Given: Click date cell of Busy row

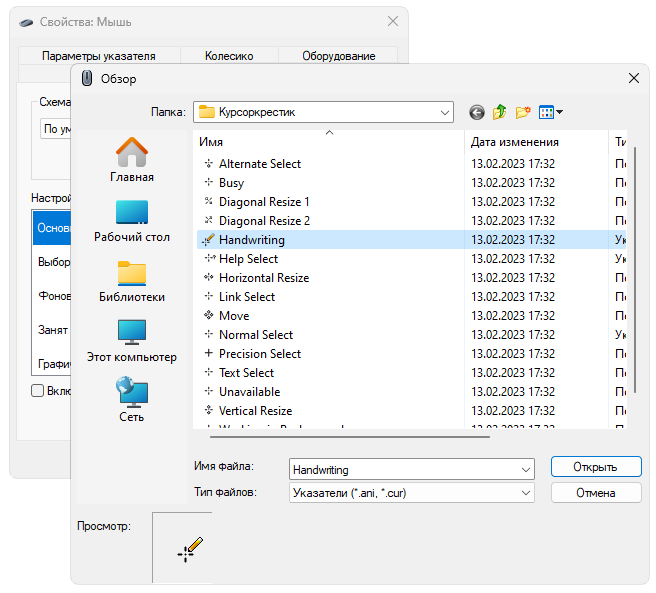Looking at the screenshot, I should tap(513, 182).
